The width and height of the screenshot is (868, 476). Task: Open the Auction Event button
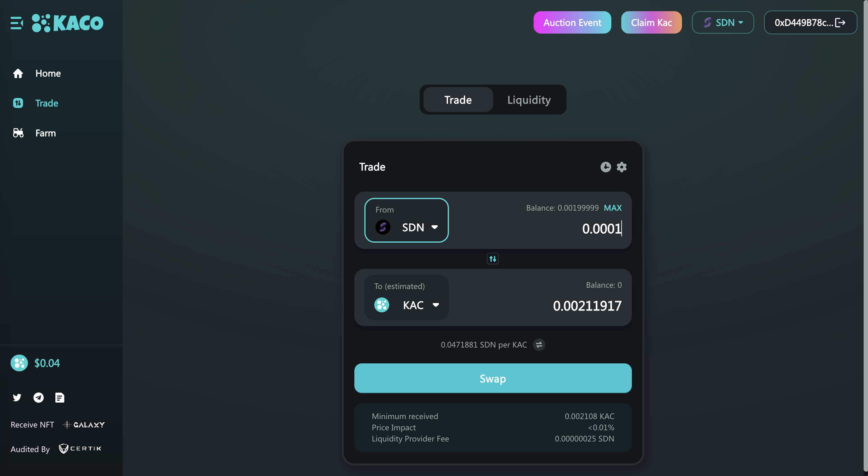pos(572,23)
